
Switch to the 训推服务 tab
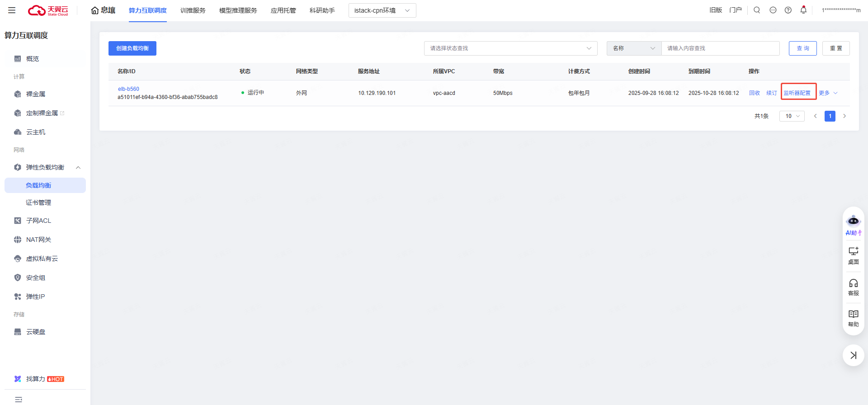[193, 10]
